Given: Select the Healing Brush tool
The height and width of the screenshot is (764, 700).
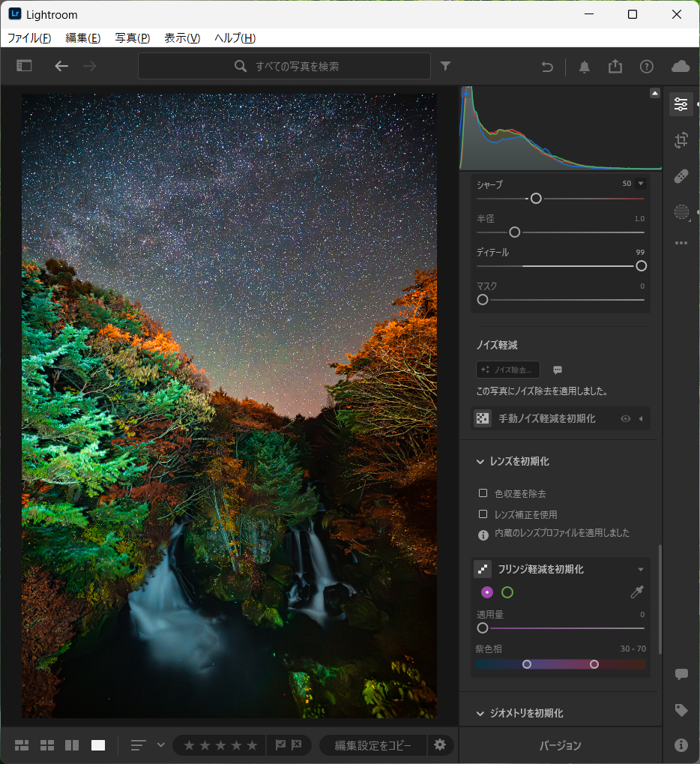Looking at the screenshot, I should click(x=681, y=176).
